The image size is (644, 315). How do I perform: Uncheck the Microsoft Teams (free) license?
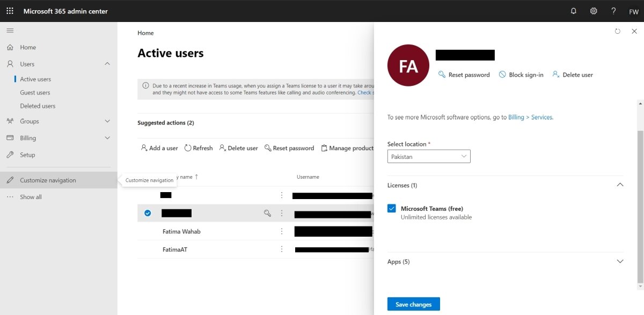[392, 209]
